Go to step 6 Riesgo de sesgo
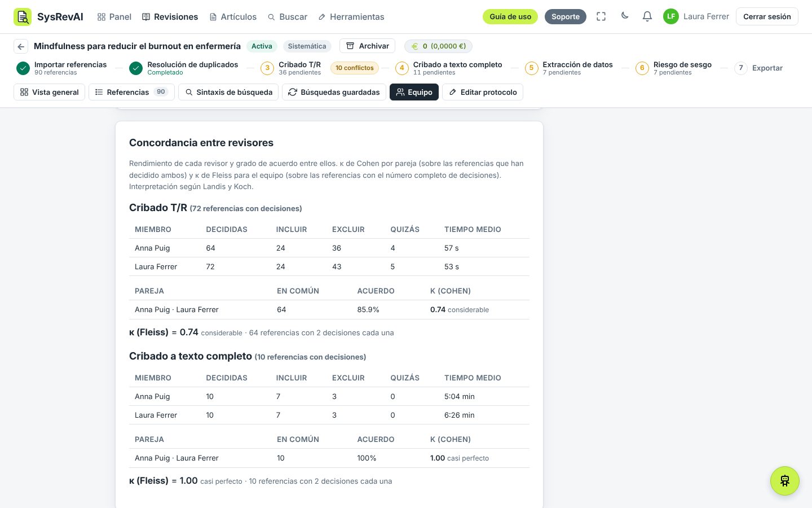Viewport: 812px width, 508px height. click(674, 68)
